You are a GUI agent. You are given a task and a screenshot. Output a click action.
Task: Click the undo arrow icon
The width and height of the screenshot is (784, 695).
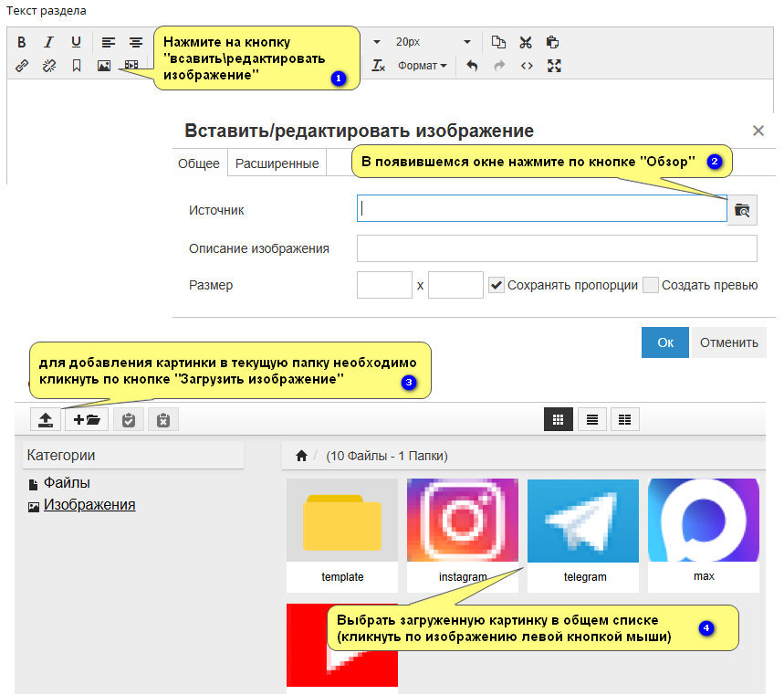click(x=472, y=66)
